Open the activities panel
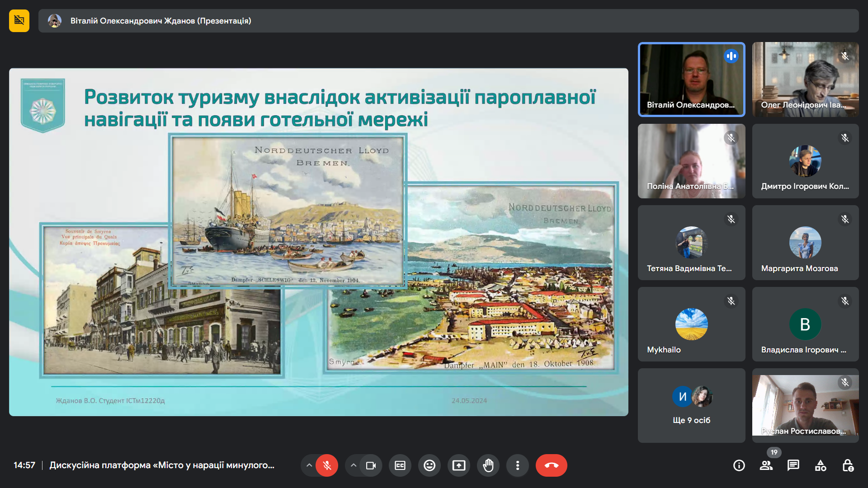This screenshot has width=868, height=488. point(820,465)
